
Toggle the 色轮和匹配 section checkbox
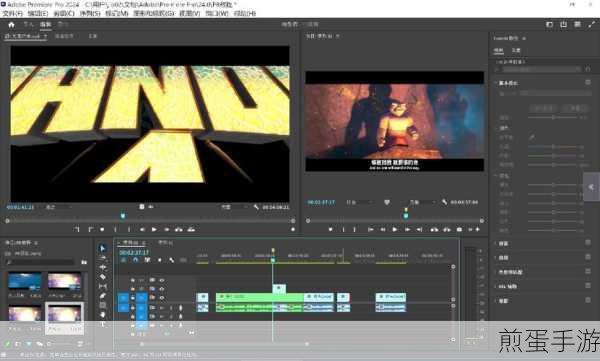point(588,271)
